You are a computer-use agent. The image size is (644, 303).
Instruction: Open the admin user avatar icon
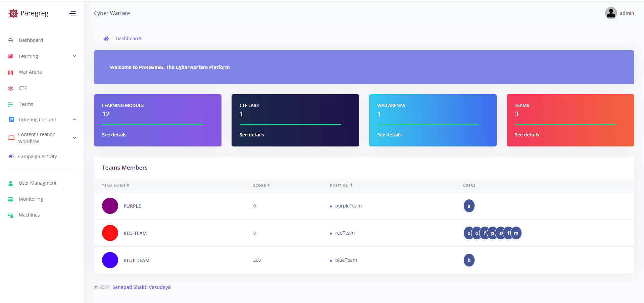click(611, 13)
